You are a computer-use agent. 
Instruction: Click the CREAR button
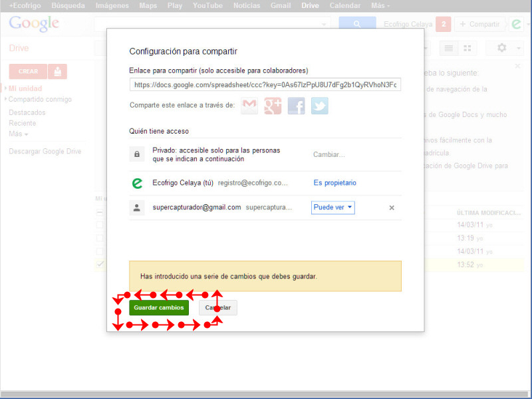[x=28, y=72]
